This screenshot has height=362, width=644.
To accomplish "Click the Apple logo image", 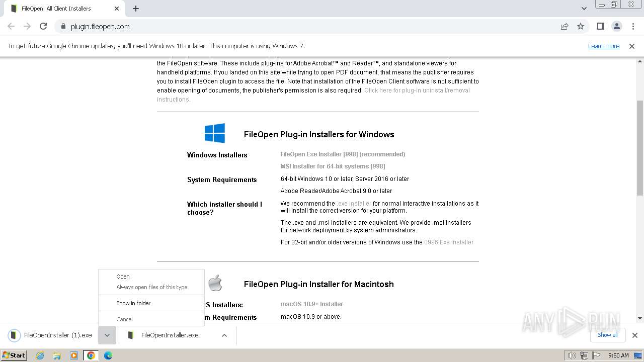I will click(x=215, y=283).
